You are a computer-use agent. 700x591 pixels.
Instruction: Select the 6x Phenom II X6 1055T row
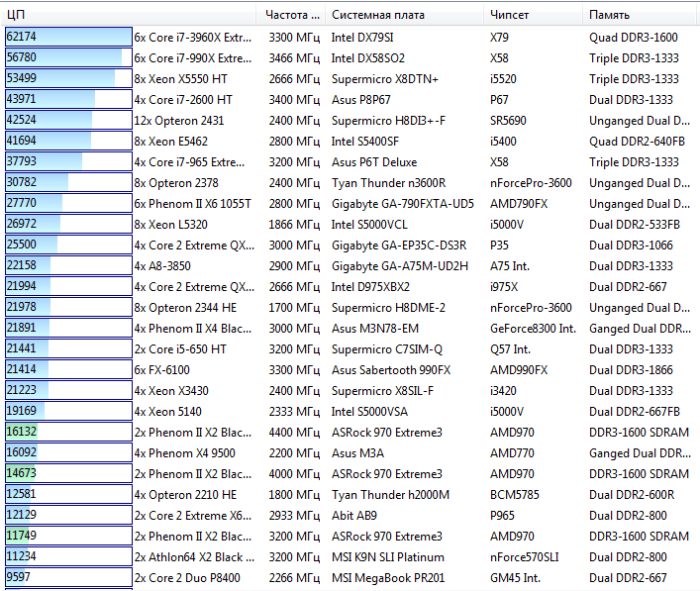click(x=350, y=204)
